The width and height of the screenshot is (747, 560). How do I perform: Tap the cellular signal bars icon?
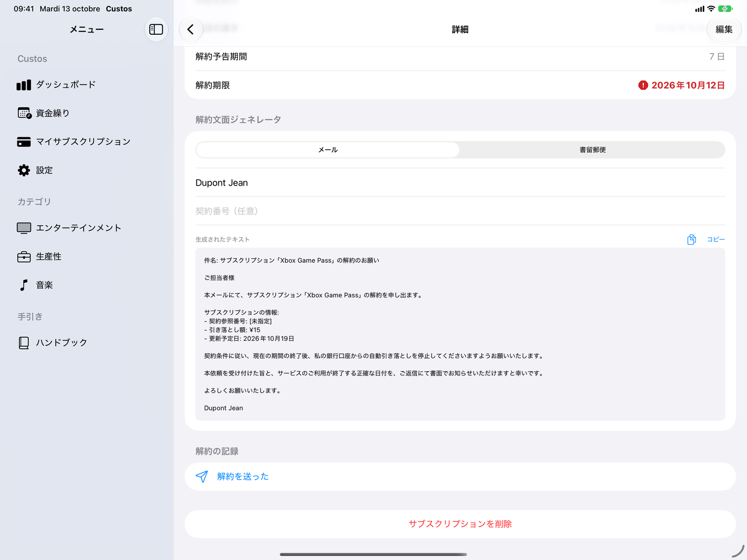click(x=700, y=9)
